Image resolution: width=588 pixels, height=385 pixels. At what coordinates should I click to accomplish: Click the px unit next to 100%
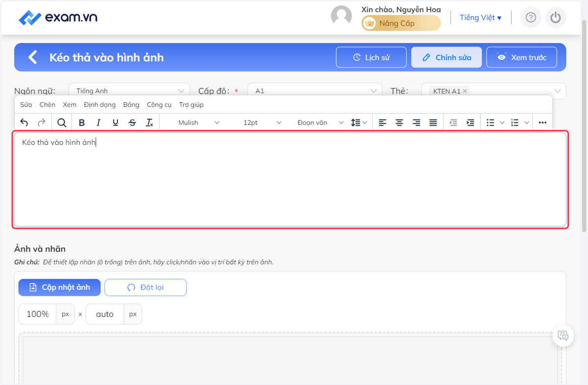pyautogui.click(x=65, y=314)
